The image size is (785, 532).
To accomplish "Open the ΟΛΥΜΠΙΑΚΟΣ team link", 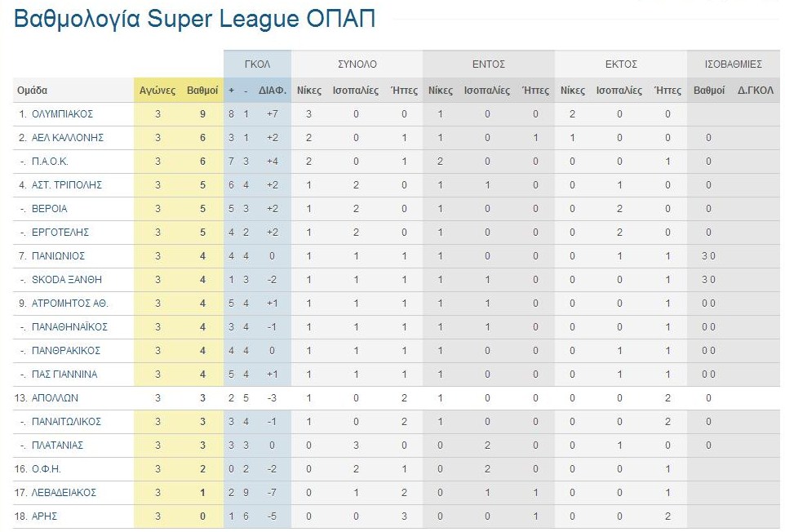I will 62,114.
